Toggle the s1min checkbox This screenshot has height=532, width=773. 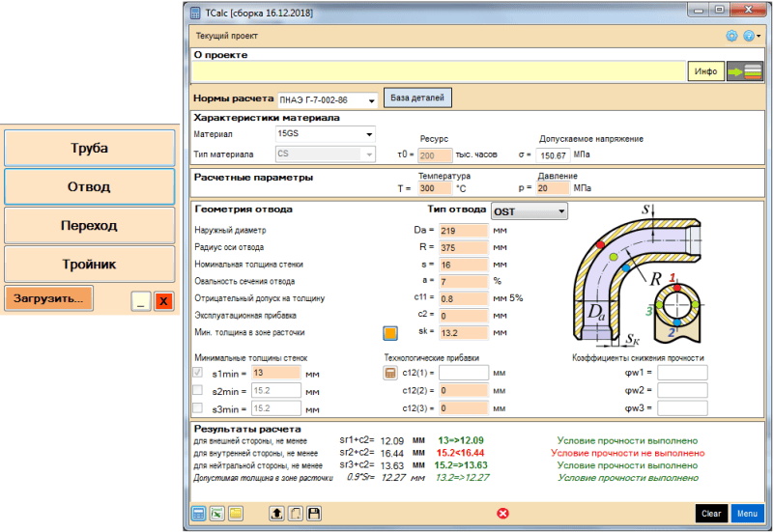coord(198,373)
